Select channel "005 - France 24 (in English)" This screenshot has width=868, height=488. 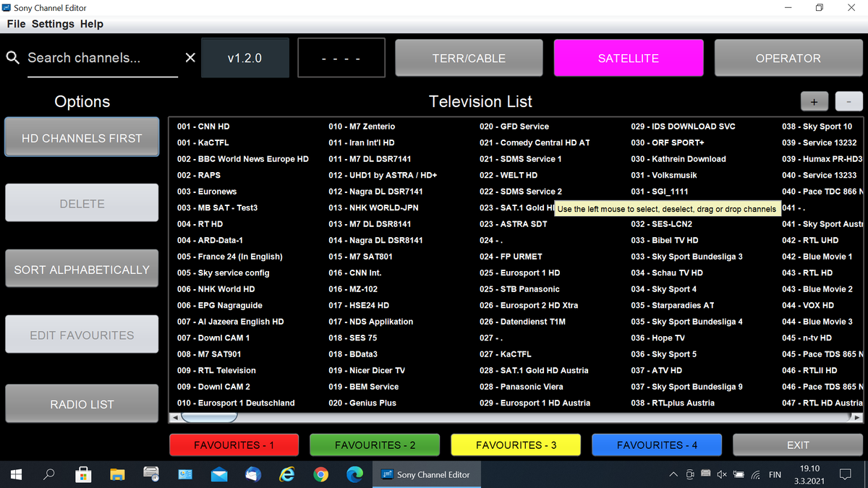click(x=229, y=257)
